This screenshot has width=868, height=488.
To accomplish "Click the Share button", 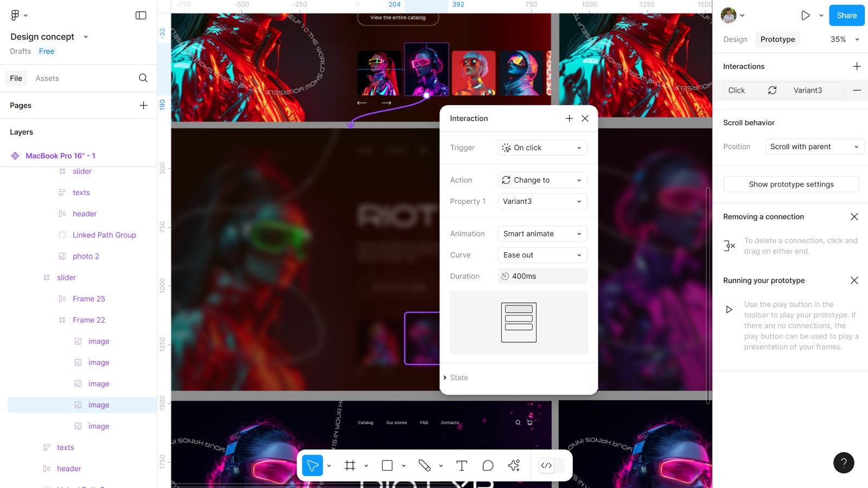I will click(x=846, y=15).
